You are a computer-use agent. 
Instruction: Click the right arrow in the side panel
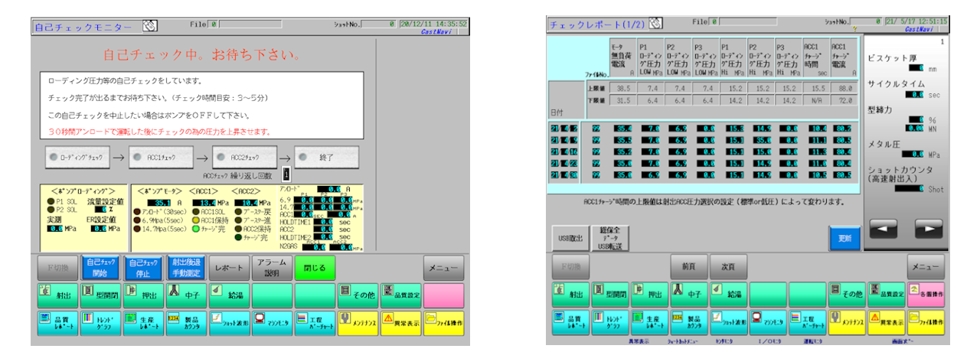pyautogui.click(x=928, y=227)
